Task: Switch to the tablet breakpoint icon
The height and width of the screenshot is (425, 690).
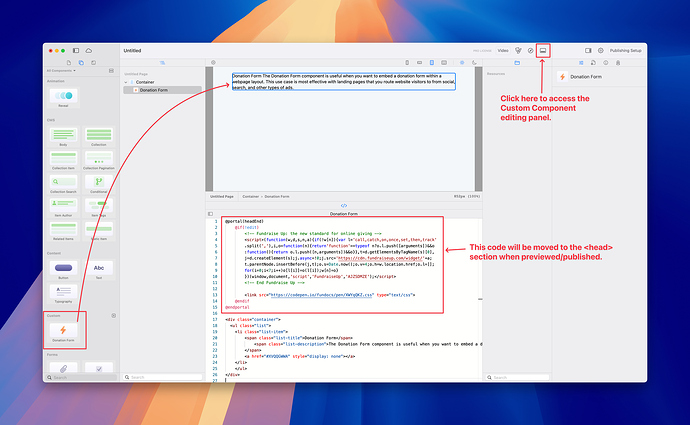Action: click(432, 62)
